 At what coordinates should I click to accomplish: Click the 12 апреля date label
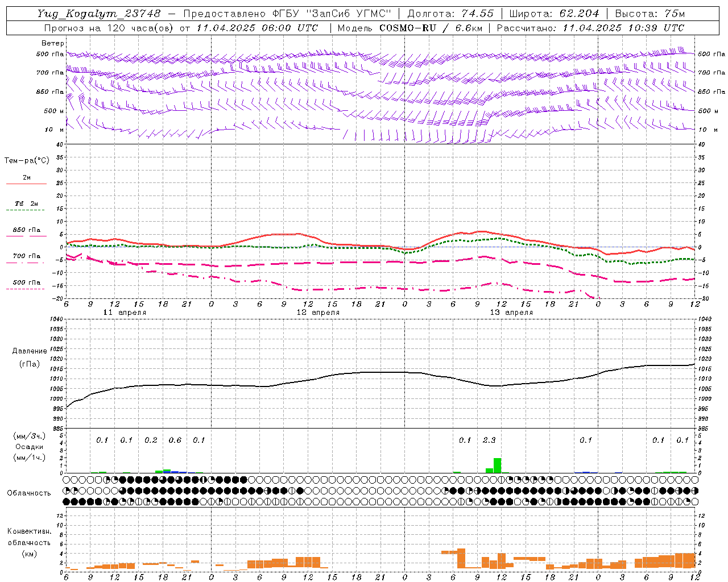[x=318, y=313]
